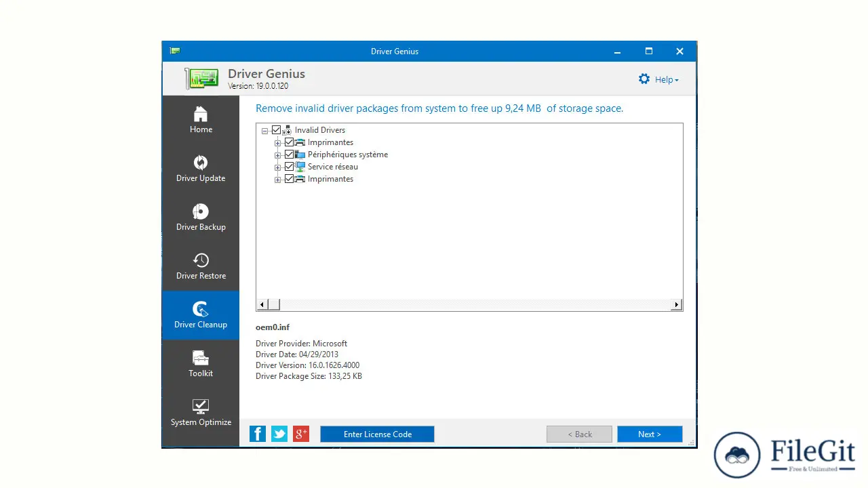This screenshot has height=488, width=868.
Task: Open the Help dropdown menu
Action: (x=667, y=79)
